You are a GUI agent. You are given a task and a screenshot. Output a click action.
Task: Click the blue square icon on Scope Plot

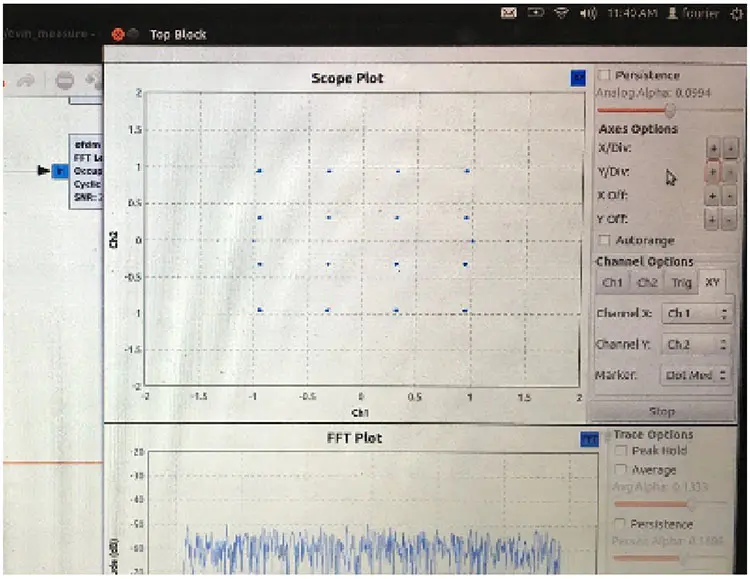point(579,77)
